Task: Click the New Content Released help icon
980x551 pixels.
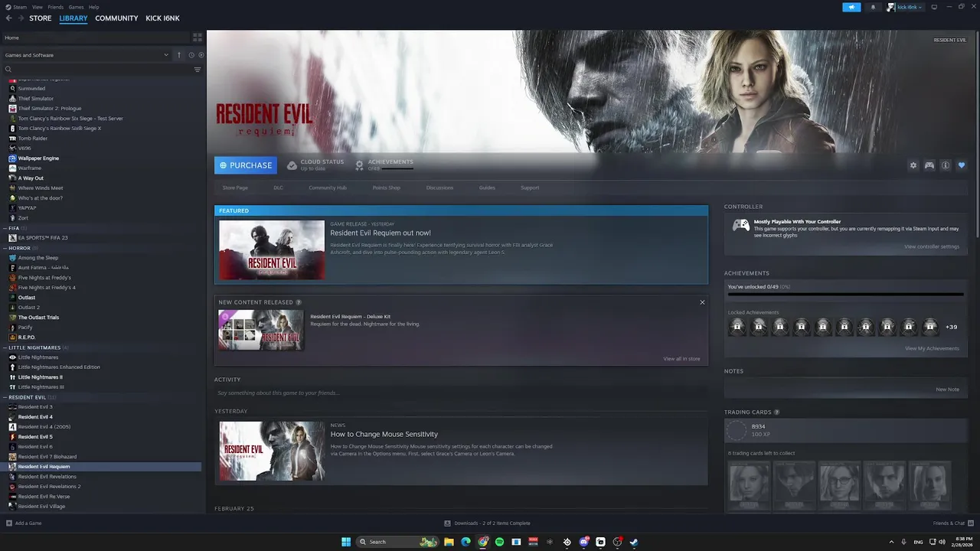Action: pyautogui.click(x=299, y=302)
